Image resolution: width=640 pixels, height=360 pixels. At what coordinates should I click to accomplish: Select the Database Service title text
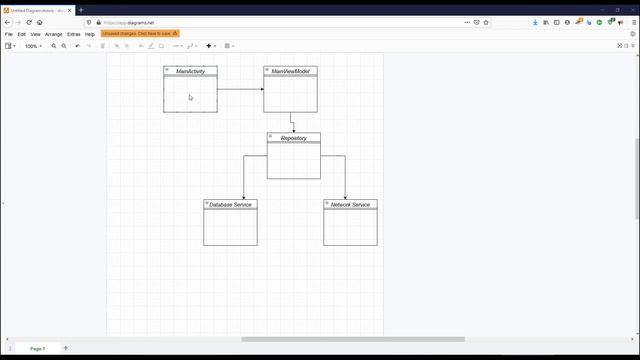click(231, 205)
